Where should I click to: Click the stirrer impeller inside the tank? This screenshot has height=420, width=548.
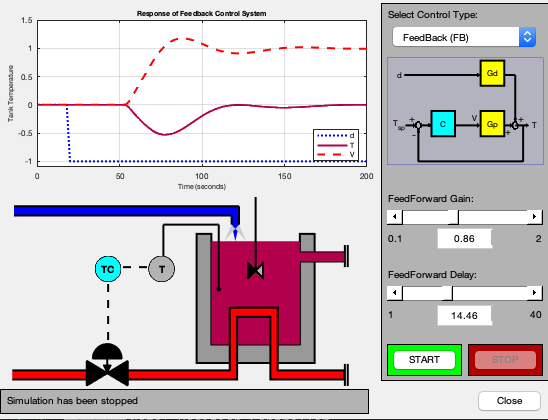255,271
